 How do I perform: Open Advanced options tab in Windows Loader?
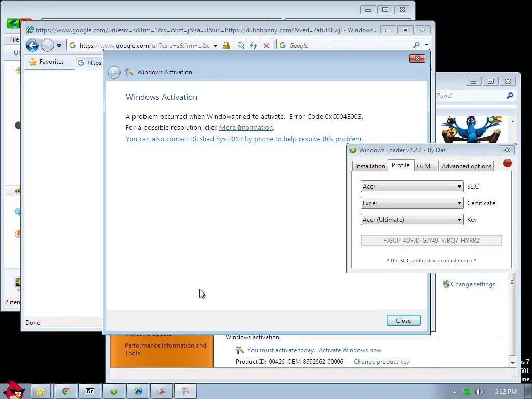pos(466,166)
